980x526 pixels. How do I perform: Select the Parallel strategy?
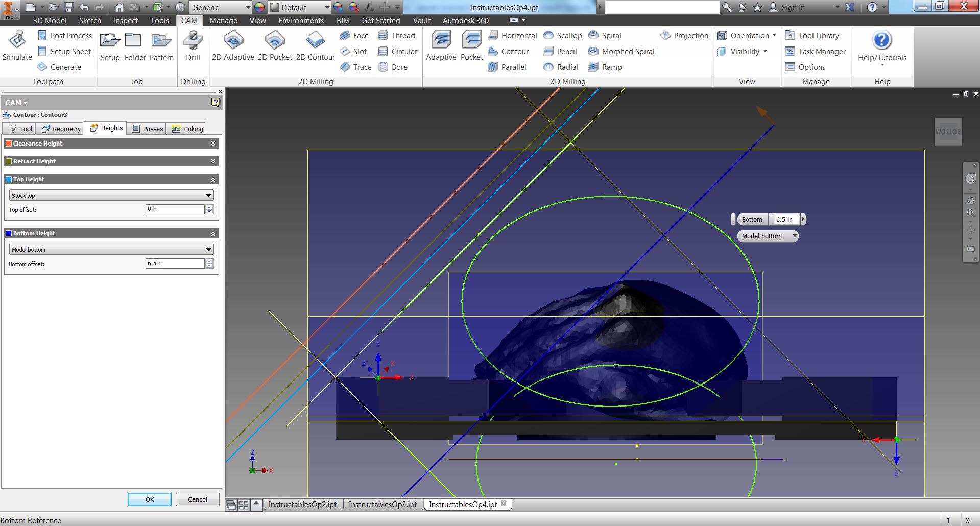point(507,67)
